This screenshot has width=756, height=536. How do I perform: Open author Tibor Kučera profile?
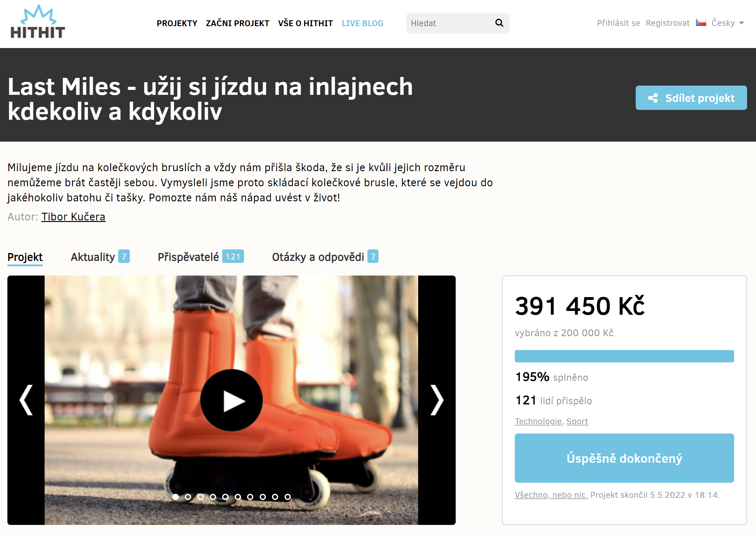[x=73, y=217]
